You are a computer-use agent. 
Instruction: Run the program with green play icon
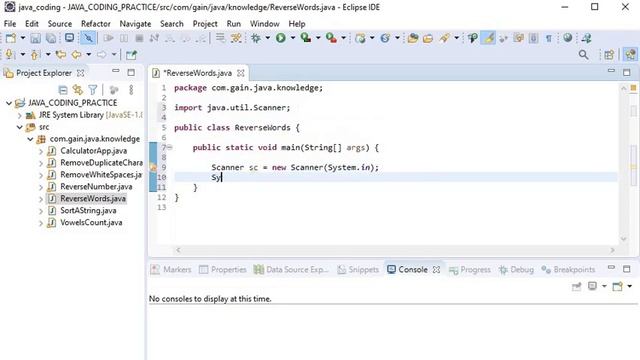point(280,38)
